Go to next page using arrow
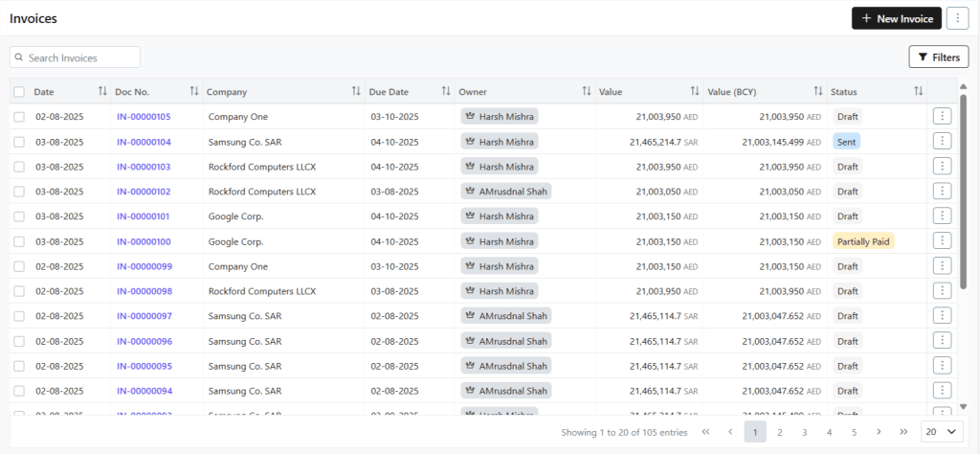The image size is (980, 454). click(879, 432)
